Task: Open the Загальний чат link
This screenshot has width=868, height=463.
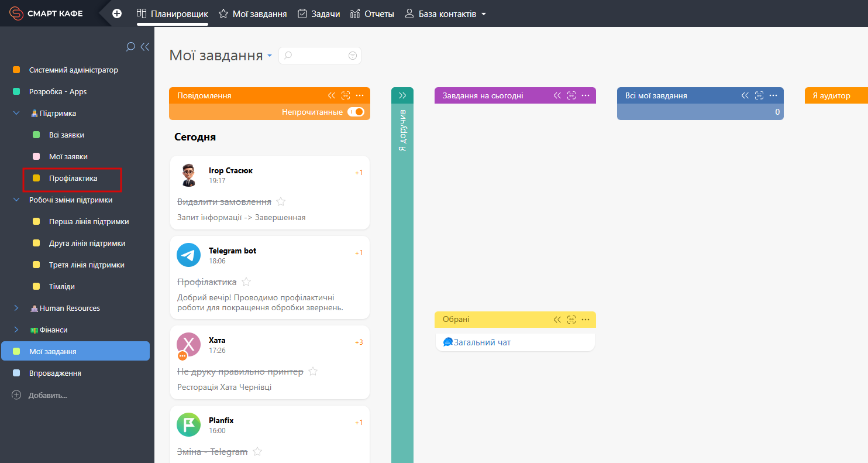Action: (482, 342)
